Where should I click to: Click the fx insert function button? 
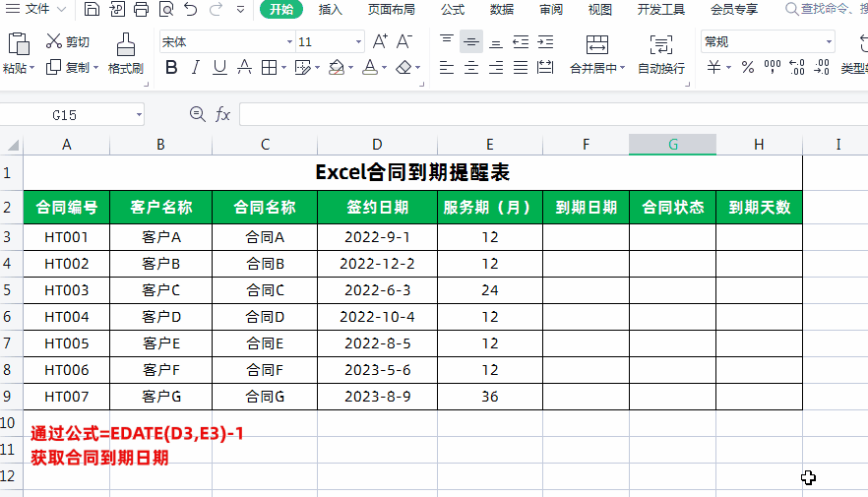pyautogui.click(x=222, y=114)
